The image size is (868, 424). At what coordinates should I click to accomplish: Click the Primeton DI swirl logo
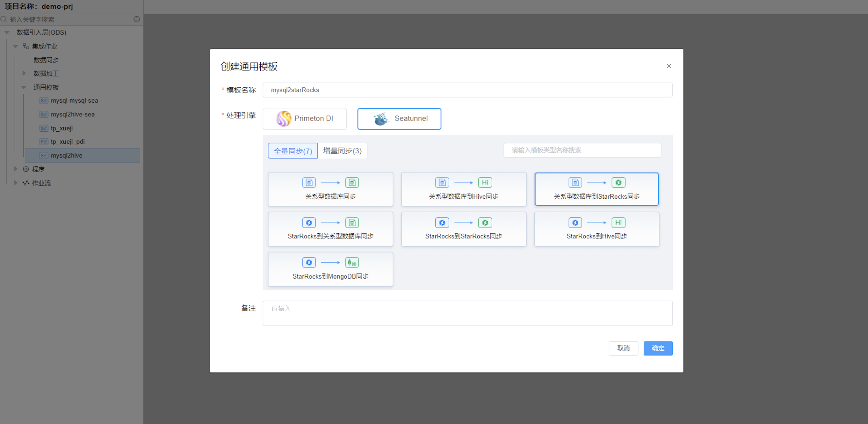[x=283, y=119]
